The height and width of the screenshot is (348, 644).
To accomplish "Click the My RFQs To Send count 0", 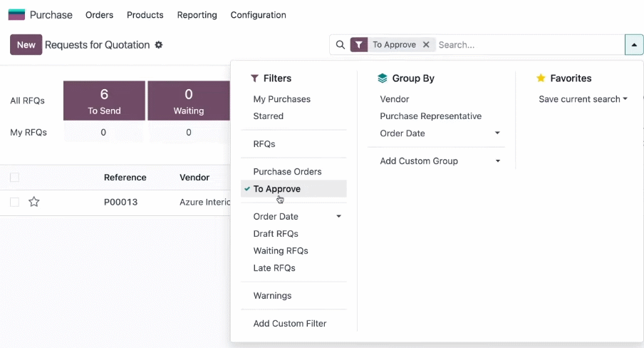I will 103,133.
